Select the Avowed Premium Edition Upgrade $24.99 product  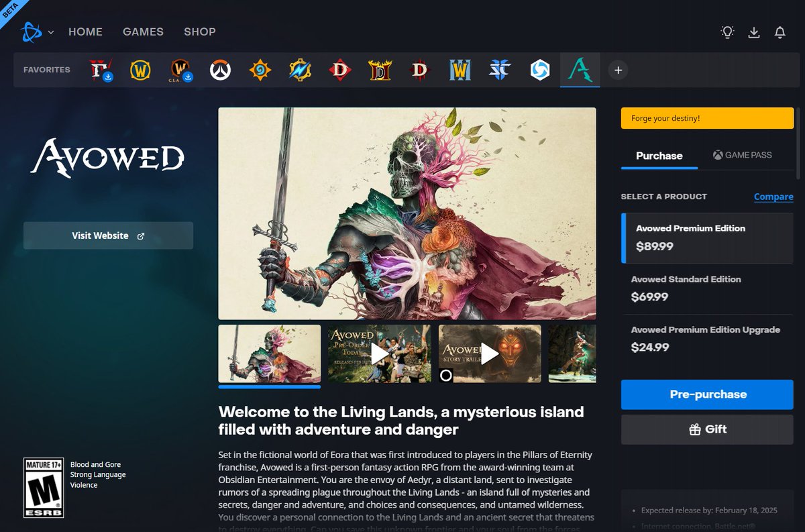tap(707, 339)
